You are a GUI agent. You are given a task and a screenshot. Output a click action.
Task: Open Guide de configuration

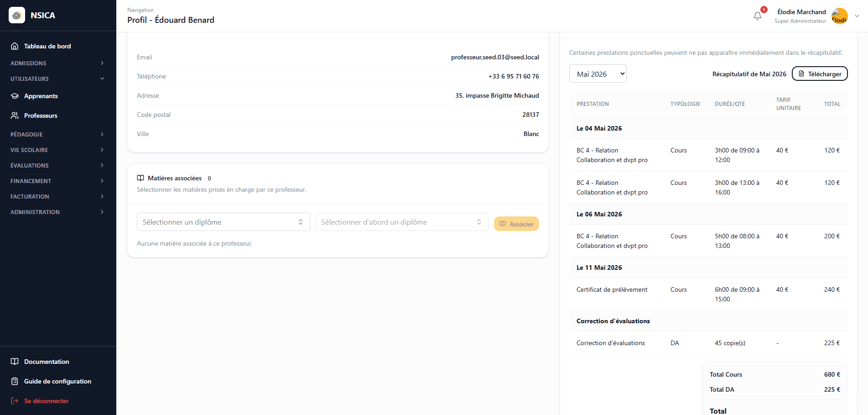coord(58,381)
